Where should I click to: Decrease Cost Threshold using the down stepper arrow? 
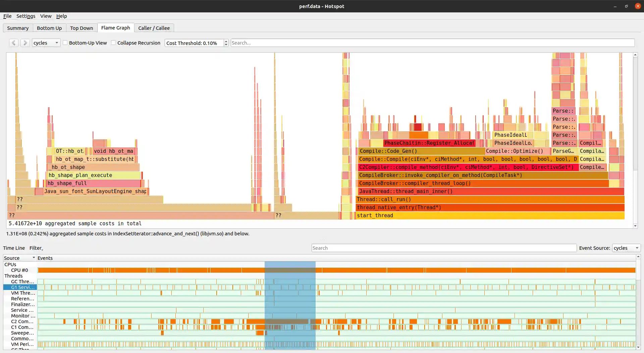pos(226,45)
